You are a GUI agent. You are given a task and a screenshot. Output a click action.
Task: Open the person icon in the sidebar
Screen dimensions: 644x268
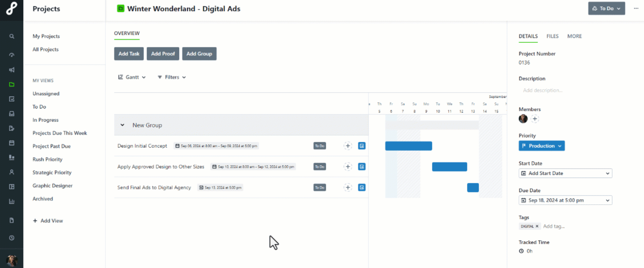click(x=12, y=172)
